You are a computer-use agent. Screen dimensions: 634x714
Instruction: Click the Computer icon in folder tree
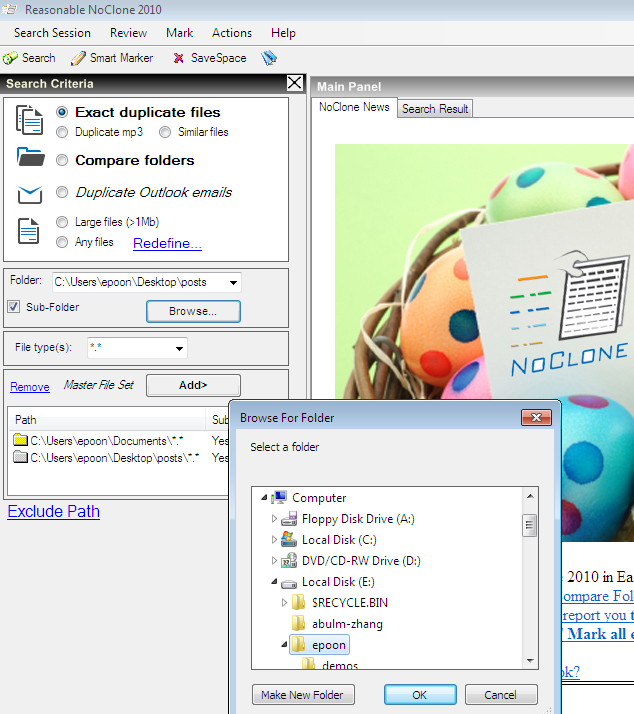(279, 497)
